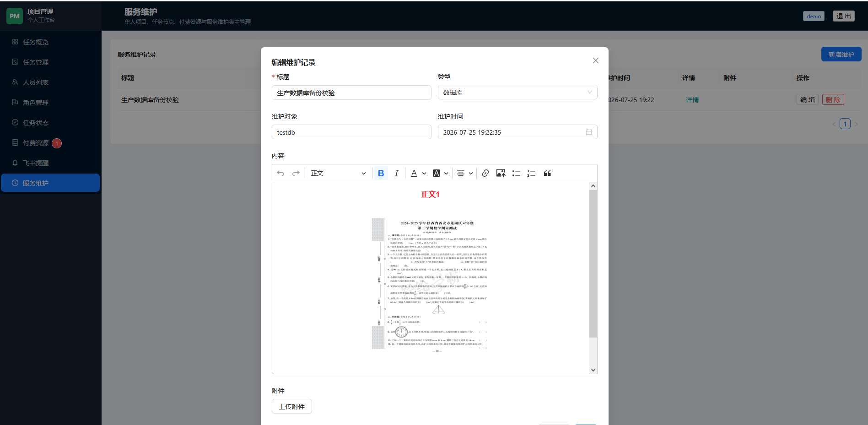
Task: Open 角色管理 in sidebar
Action: click(x=50, y=103)
